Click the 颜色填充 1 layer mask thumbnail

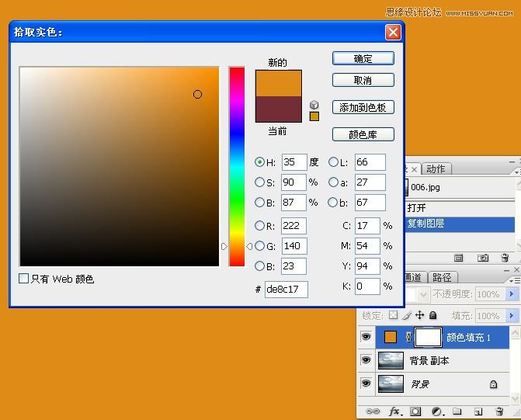(x=429, y=337)
